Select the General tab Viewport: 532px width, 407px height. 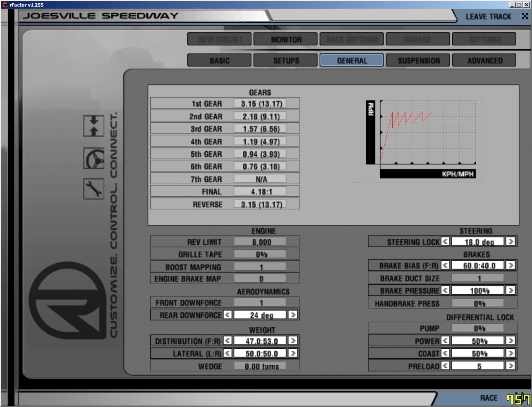[352, 60]
